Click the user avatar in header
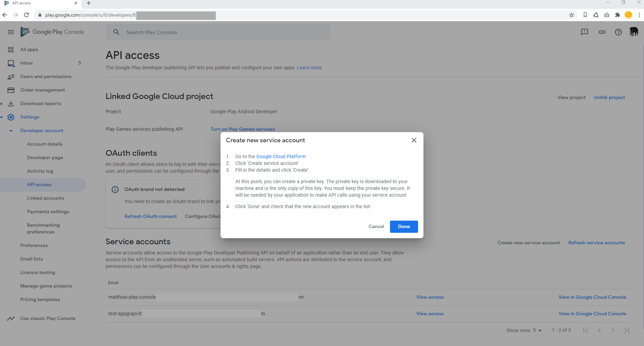644x346 pixels. 634,32
